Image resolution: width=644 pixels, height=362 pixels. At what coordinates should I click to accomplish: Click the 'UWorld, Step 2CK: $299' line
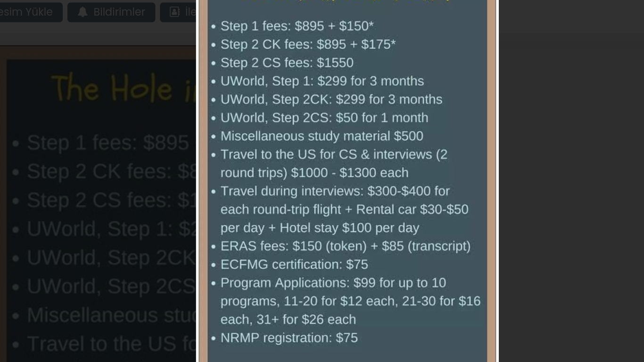(x=331, y=100)
